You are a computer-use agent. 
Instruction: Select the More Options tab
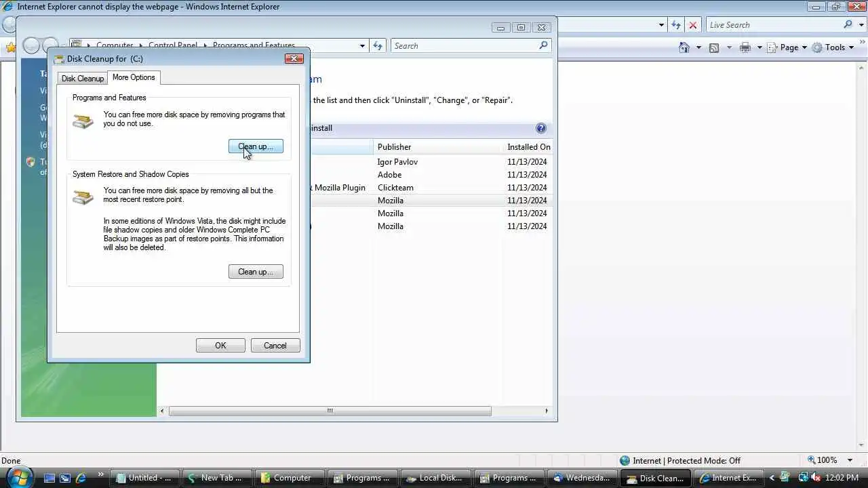[x=134, y=77]
